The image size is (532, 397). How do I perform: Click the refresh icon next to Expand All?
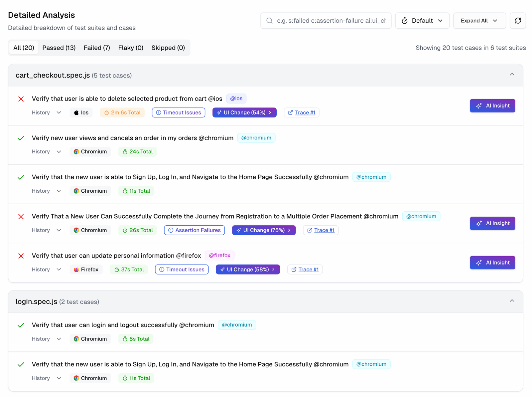point(518,20)
